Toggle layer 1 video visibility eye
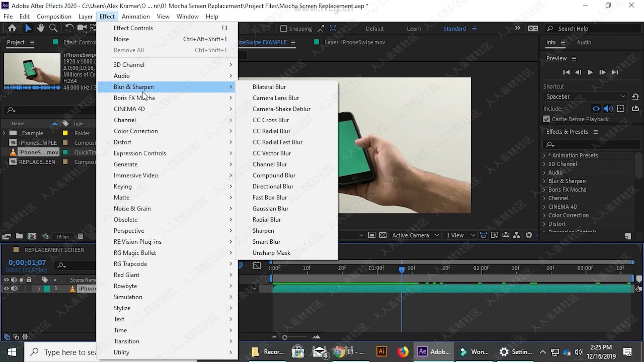644x362 pixels. pos(6,289)
